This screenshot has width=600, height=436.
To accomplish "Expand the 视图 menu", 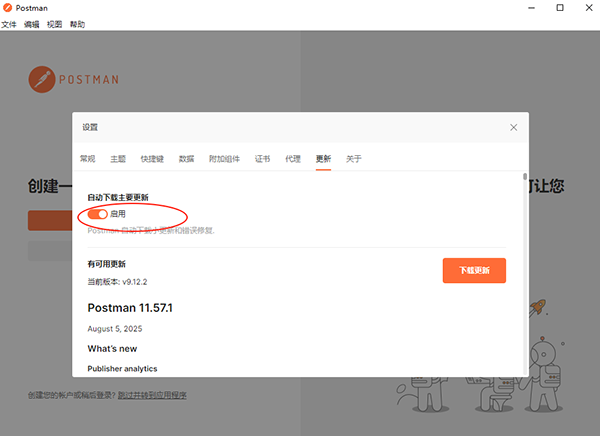I will tap(55, 24).
